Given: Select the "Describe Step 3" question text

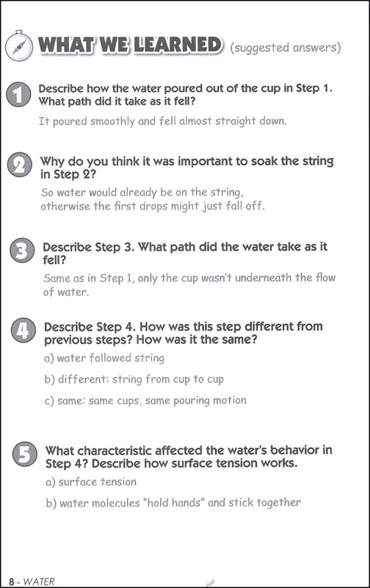Looking at the screenshot, I should point(185,253).
